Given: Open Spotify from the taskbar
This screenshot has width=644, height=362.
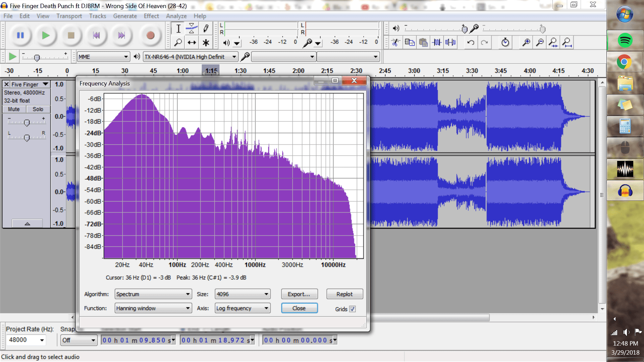Looking at the screenshot, I should pyautogui.click(x=625, y=41).
